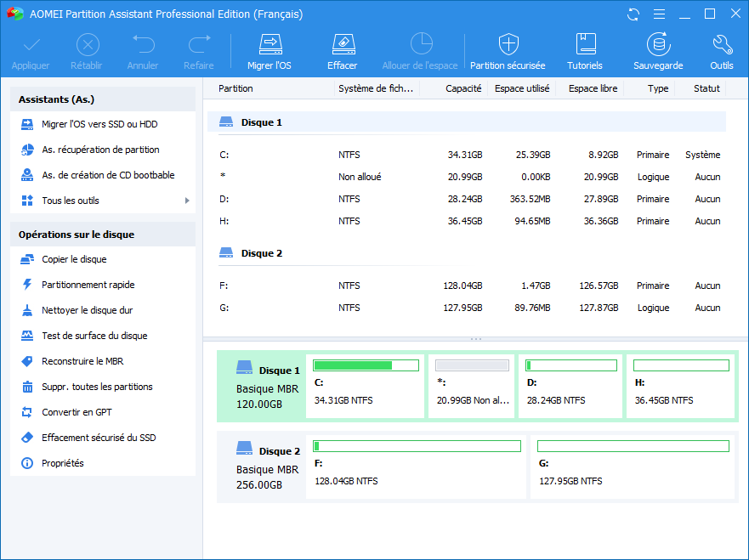Image resolution: width=749 pixels, height=560 pixels.
Task: Open Migrer l'OS vers SSD ou HDD
Action: pyautogui.click(x=99, y=124)
